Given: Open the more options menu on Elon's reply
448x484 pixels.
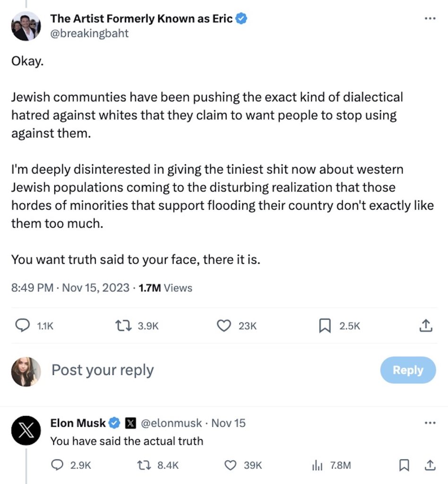Looking at the screenshot, I should [x=430, y=423].
